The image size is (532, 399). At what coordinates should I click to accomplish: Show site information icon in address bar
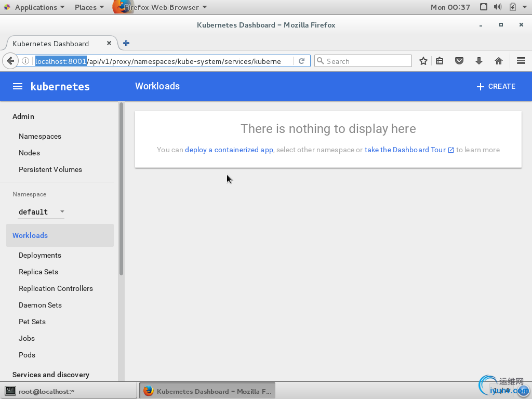tap(25, 61)
